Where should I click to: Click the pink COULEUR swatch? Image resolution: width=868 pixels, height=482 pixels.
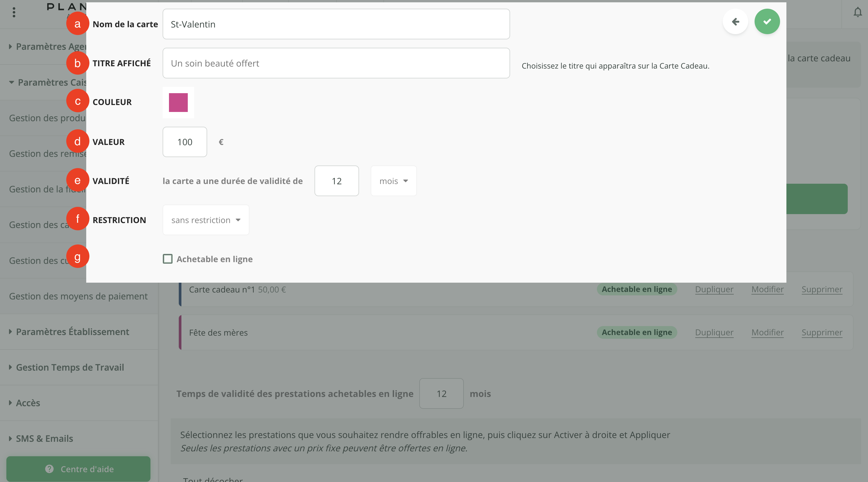coord(178,102)
